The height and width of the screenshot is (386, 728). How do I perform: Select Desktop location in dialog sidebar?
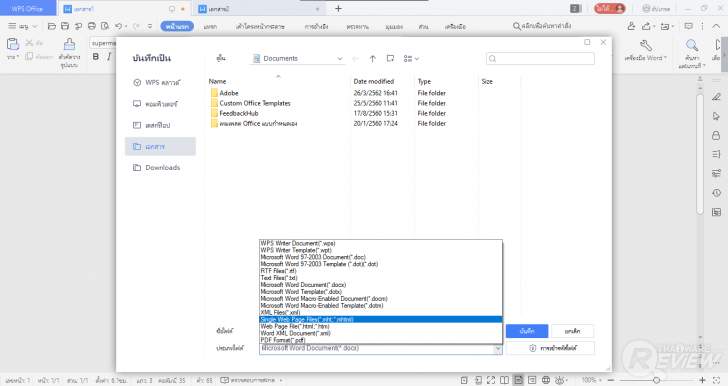coord(160,125)
